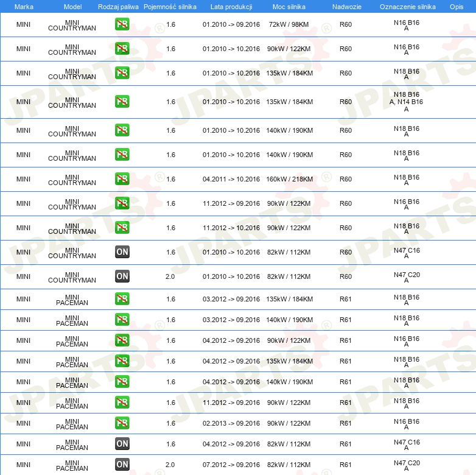Viewport: 476px width, 475px height.
Task: Click the diesel ON icon for the Paceman 1.6
Action: pyautogui.click(x=122, y=444)
